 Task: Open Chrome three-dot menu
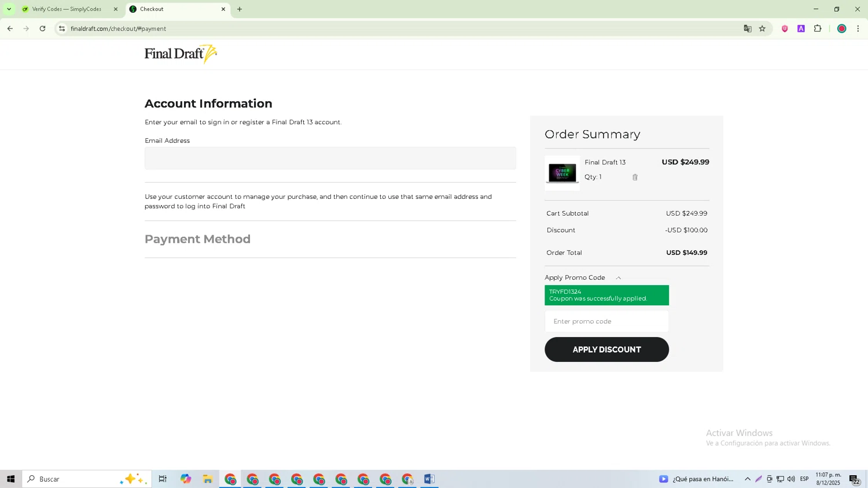pyautogui.click(x=858, y=28)
